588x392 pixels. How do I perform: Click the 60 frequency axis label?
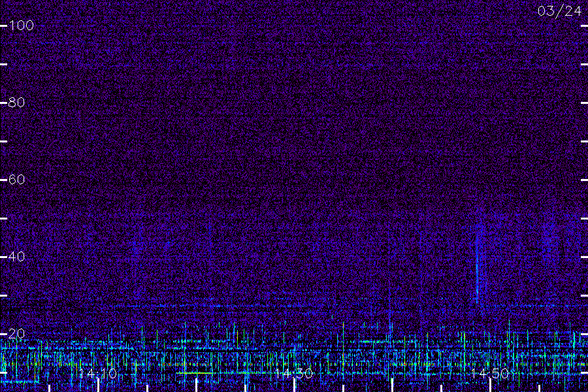coord(16,179)
